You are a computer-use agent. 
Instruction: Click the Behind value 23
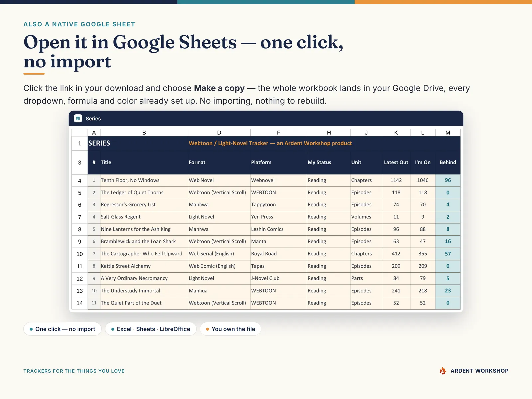click(x=448, y=291)
